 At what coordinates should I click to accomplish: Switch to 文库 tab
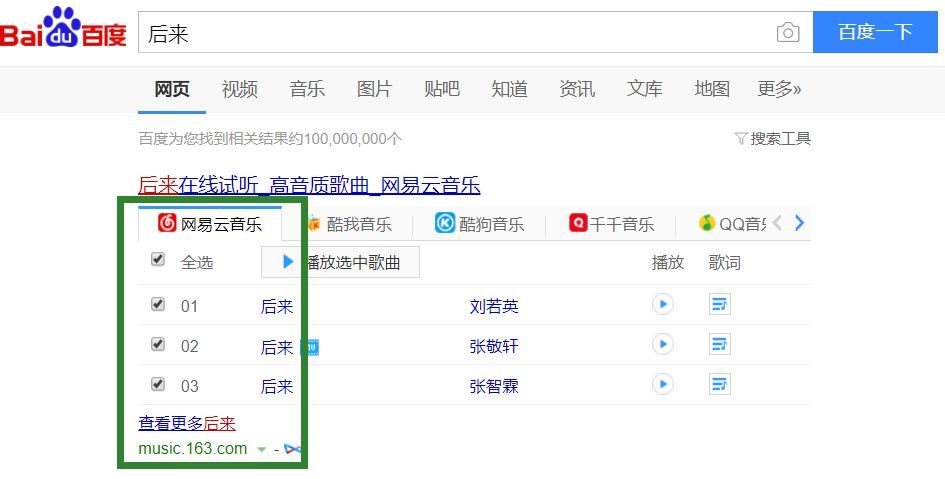[x=644, y=89]
